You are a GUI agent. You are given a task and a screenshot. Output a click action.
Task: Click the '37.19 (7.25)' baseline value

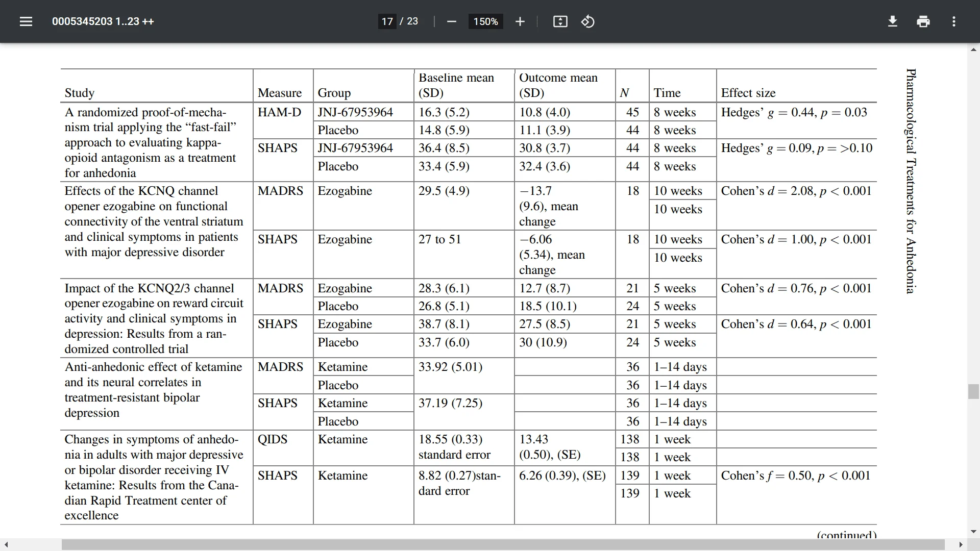pyautogui.click(x=450, y=403)
